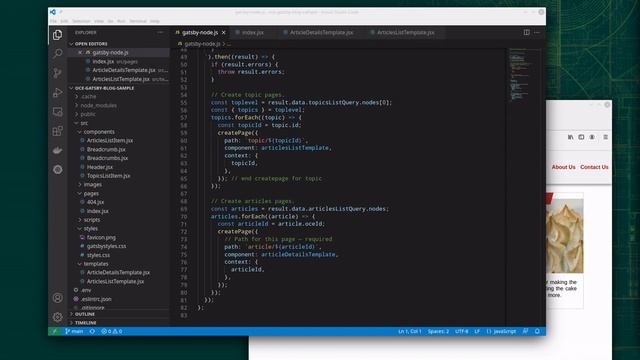Open 404.jsx in pages folder

point(95,202)
